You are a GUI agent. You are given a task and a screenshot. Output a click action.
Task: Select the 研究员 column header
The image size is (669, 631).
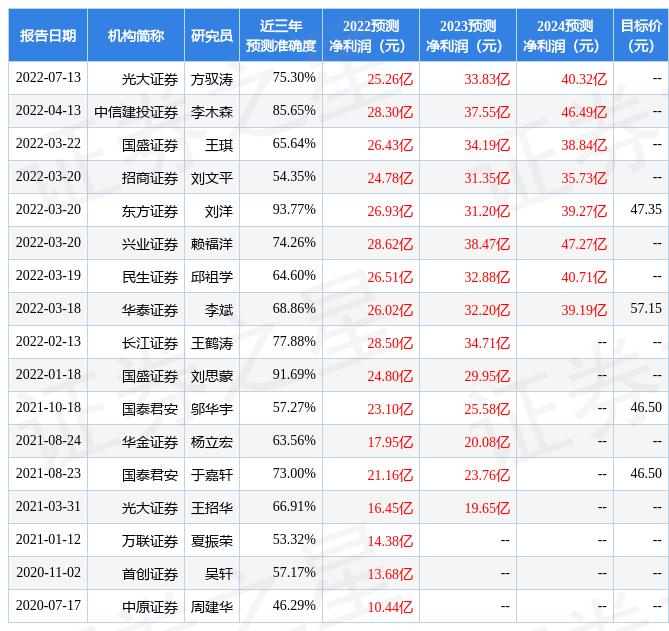(211, 36)
